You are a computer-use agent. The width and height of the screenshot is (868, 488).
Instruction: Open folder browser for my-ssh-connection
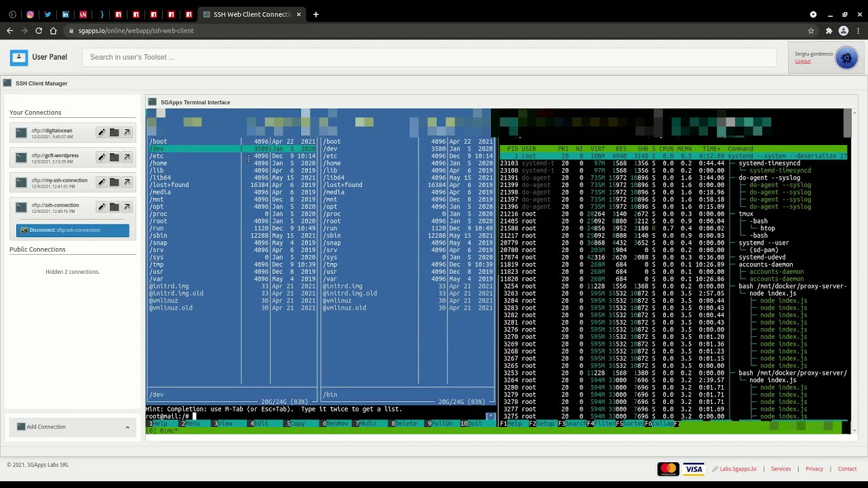(114, 182)
